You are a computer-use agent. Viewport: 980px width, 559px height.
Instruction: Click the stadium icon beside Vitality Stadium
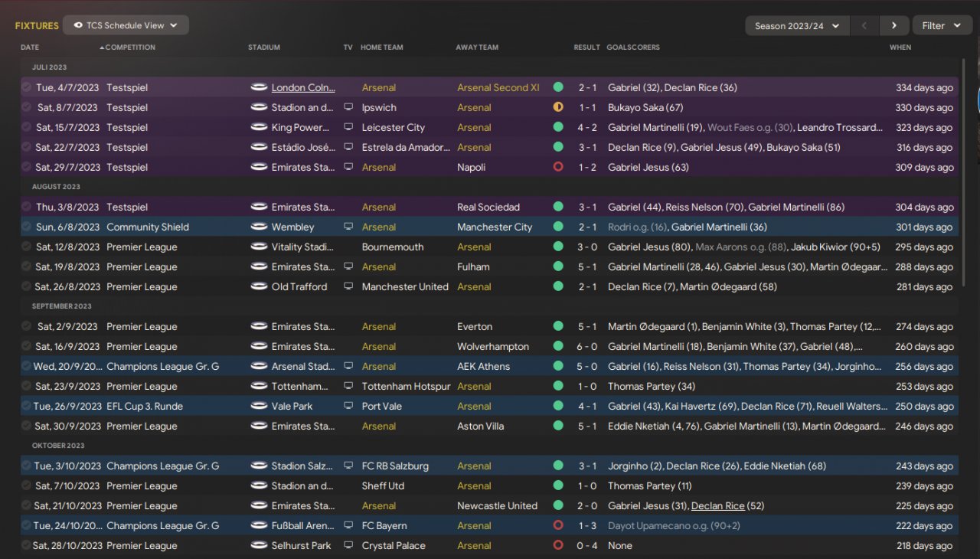(x=259, y=247)
